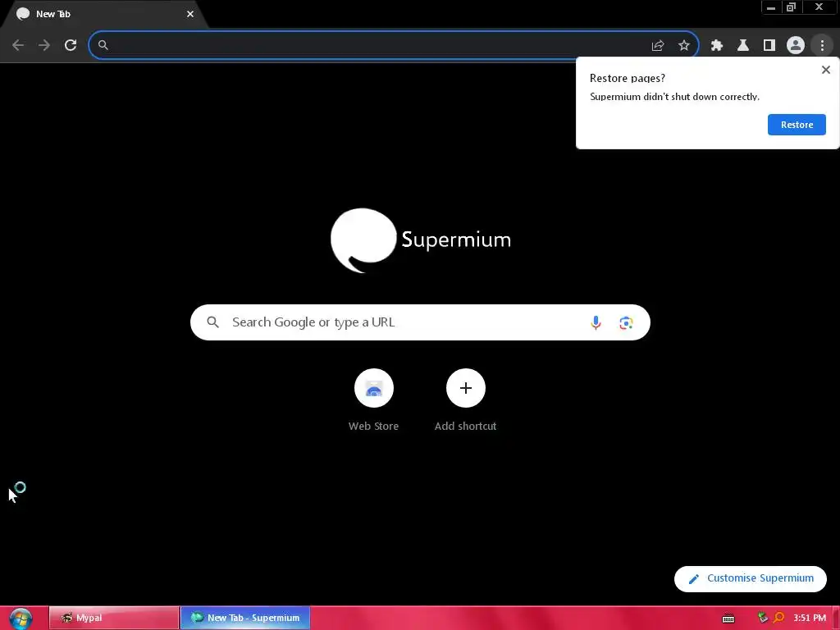The height and width of the screenshot is (630, 840).
Task: Restore down the Supermium window
Action: [x=791, y=7]
